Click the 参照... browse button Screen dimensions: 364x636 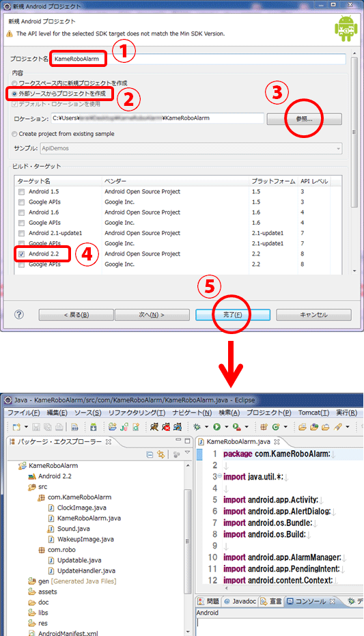pyautogui.click(x=305, y=119)
